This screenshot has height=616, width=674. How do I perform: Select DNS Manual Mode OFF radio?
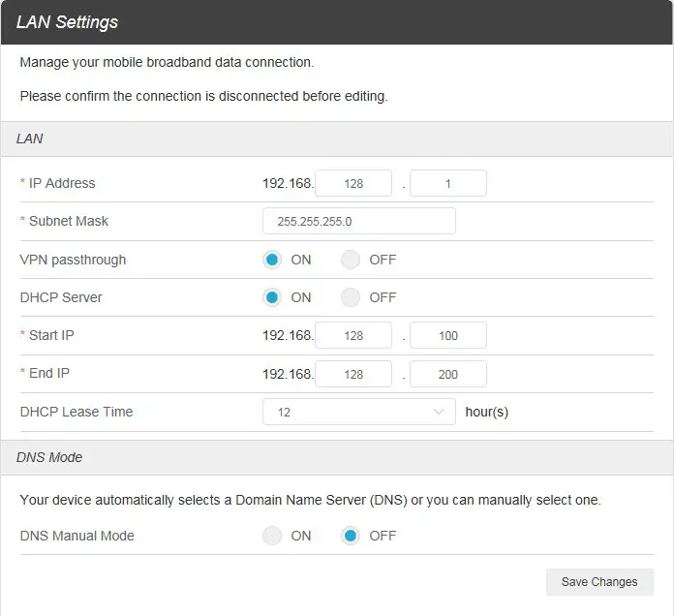pos(351,536)
